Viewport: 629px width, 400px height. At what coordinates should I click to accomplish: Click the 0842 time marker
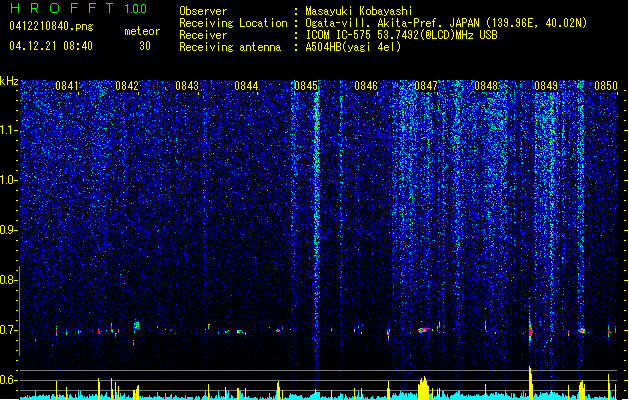click(127, 86)
